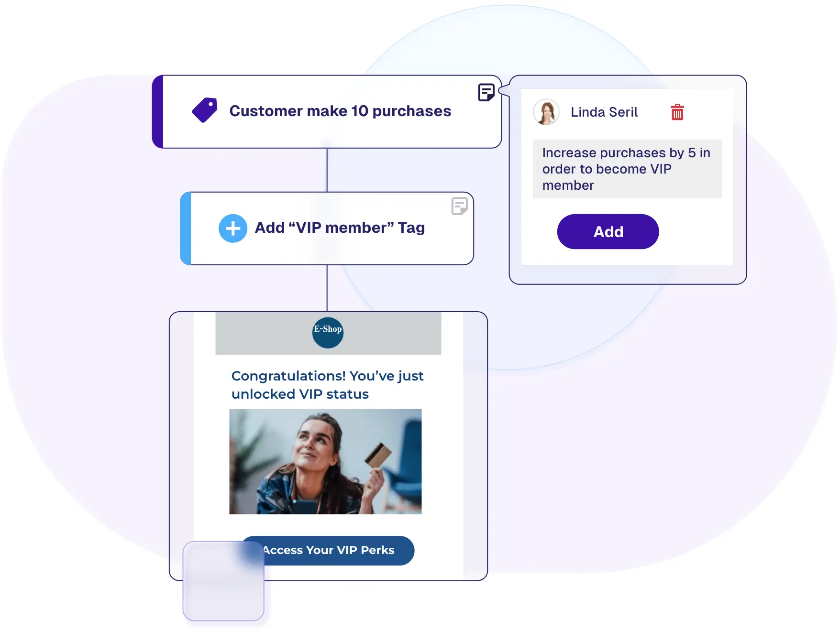Click connector line between tag and email
Image resolution: width=840 pixels, height=631 pixels.
coord(327,288)
